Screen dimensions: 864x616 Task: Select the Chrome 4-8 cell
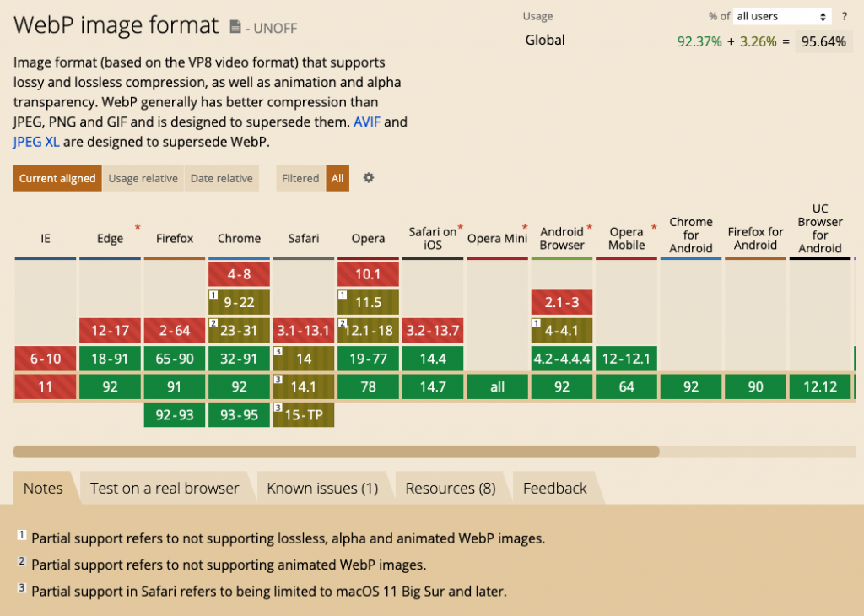coord(239,274)
